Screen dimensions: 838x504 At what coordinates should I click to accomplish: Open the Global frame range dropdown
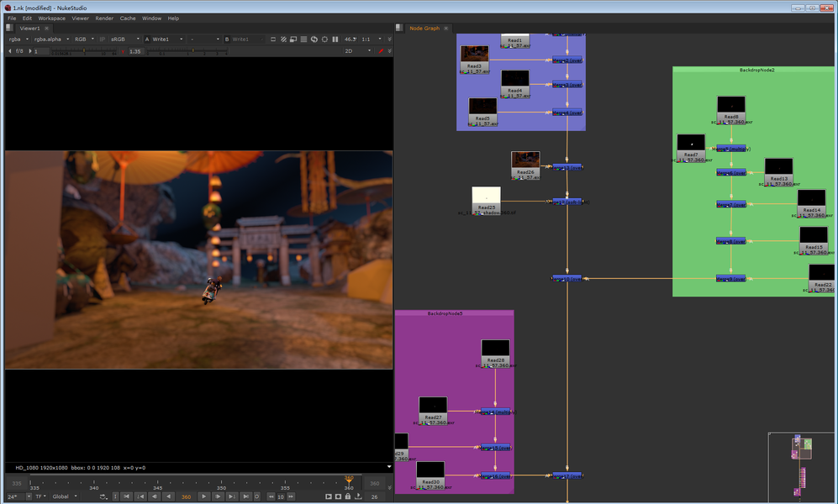click(65, 496)
